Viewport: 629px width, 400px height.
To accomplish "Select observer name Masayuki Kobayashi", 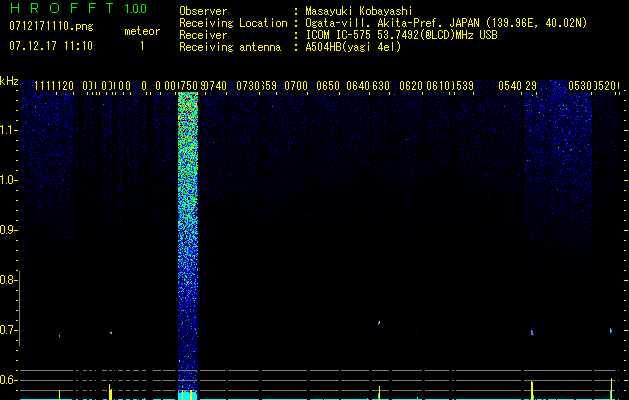I will (x=359, y=11).
